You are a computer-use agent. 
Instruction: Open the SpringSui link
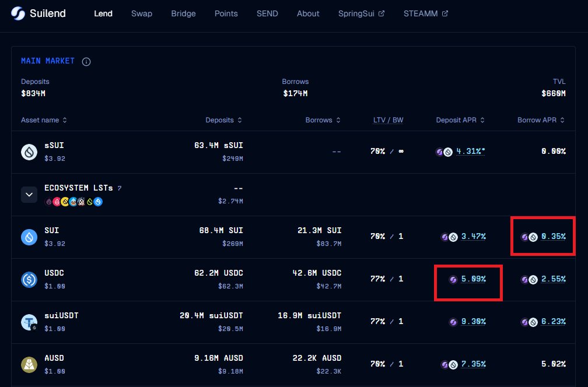click(x=361, y=13)
